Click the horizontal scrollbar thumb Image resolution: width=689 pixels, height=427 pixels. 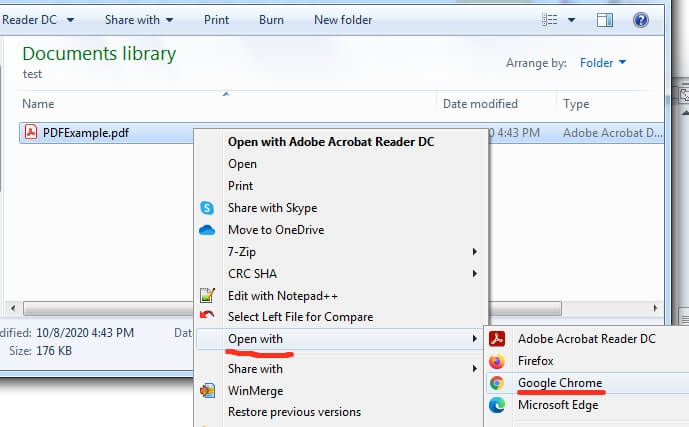(x=292, y=308)
